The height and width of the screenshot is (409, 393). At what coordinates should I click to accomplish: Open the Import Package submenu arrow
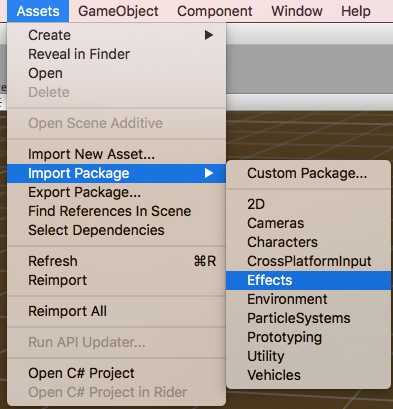point(209,173)
